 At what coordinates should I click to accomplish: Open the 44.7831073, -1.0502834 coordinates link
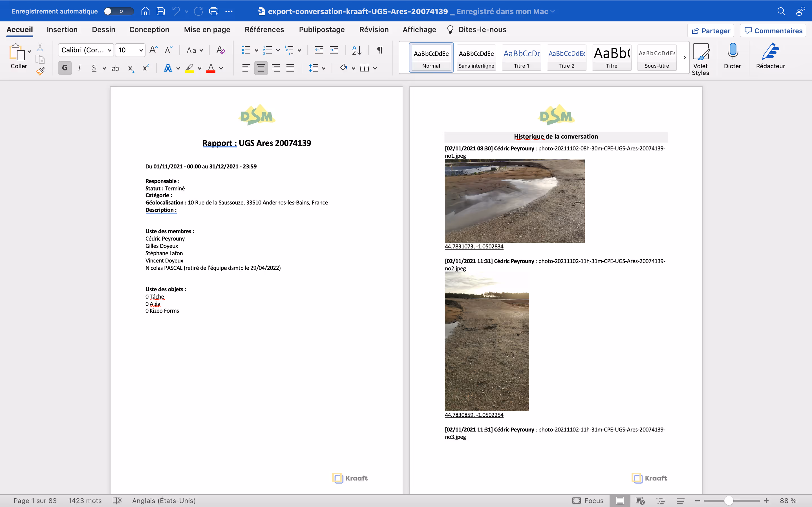(474, 246)
